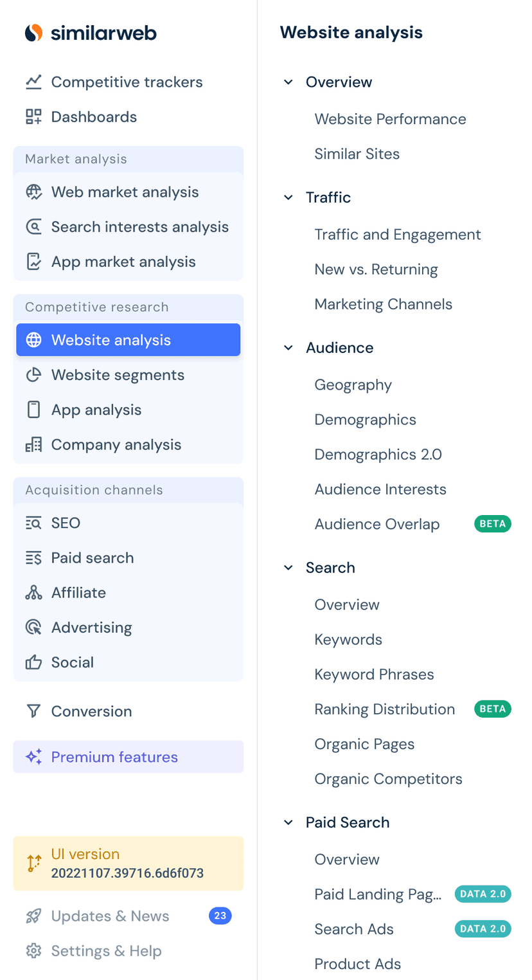Click the Competitive research section header
The width and height of the screenshot is (532, 980).
tap(96, 307)
